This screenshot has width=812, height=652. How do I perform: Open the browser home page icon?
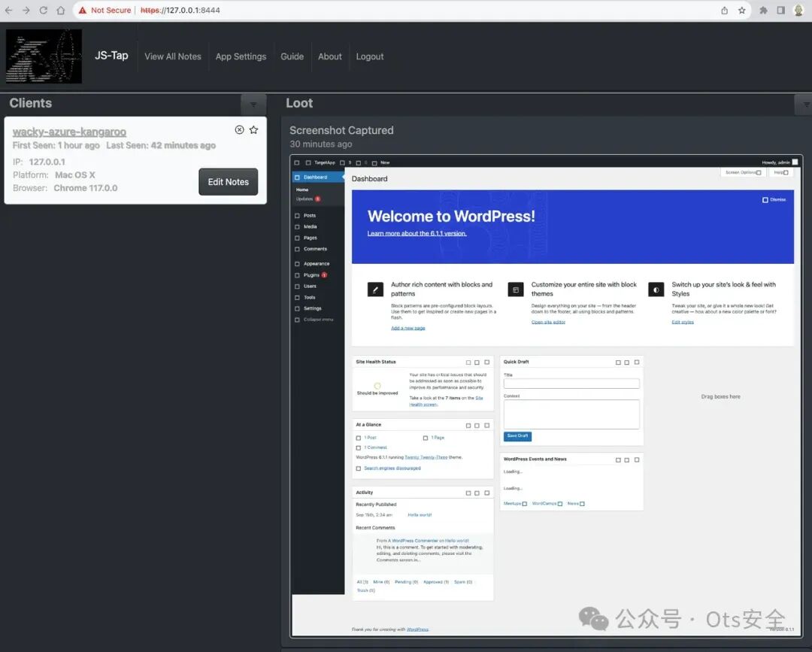coord(61,11)
